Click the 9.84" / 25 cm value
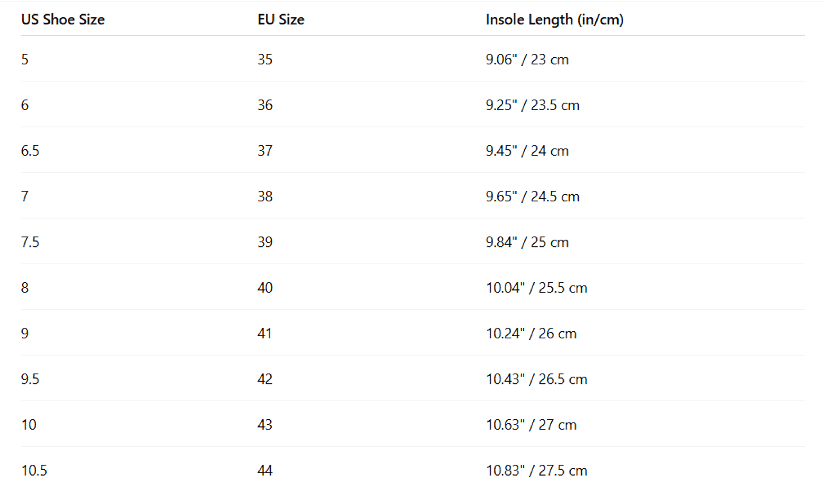This screenshot has height=504, width=823. (527, 242)
